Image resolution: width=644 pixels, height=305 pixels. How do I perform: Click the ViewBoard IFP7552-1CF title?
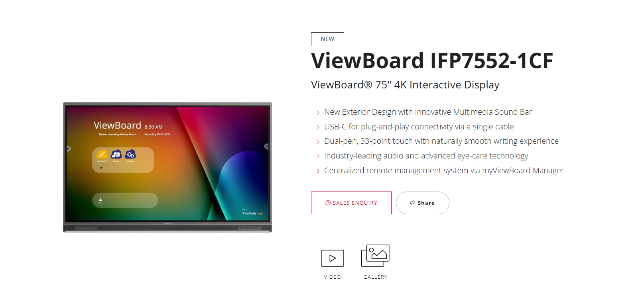[432, 61]
